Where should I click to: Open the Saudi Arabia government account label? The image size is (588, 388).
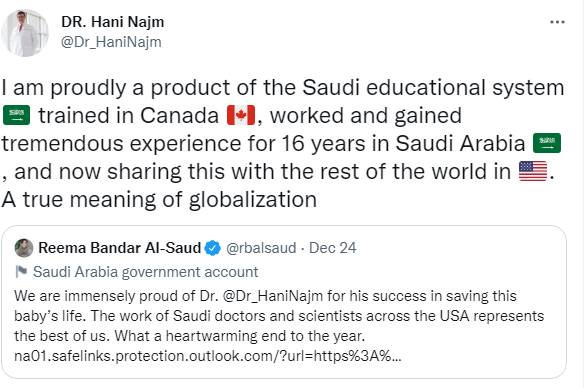tap(146, 272)
